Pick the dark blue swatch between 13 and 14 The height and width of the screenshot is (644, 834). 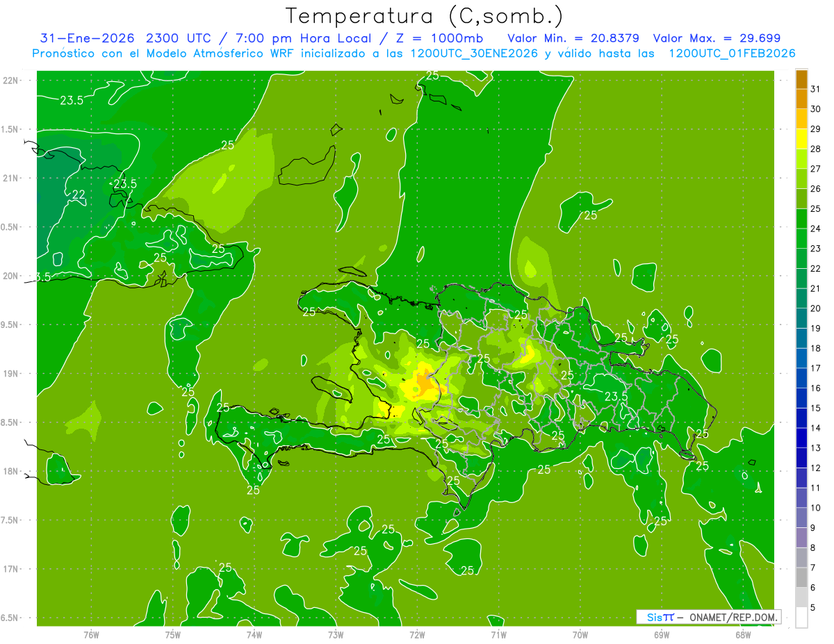(x=801, y=438)
